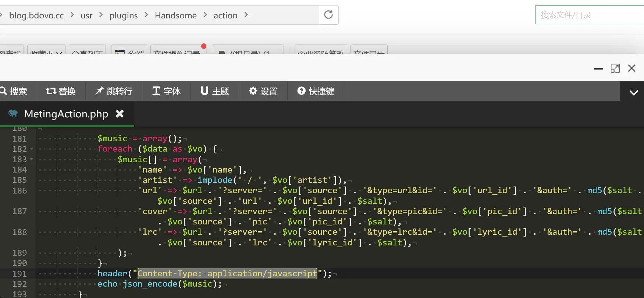Click line number 186 in gutter
644x298 pixels.
click(19, 191)
